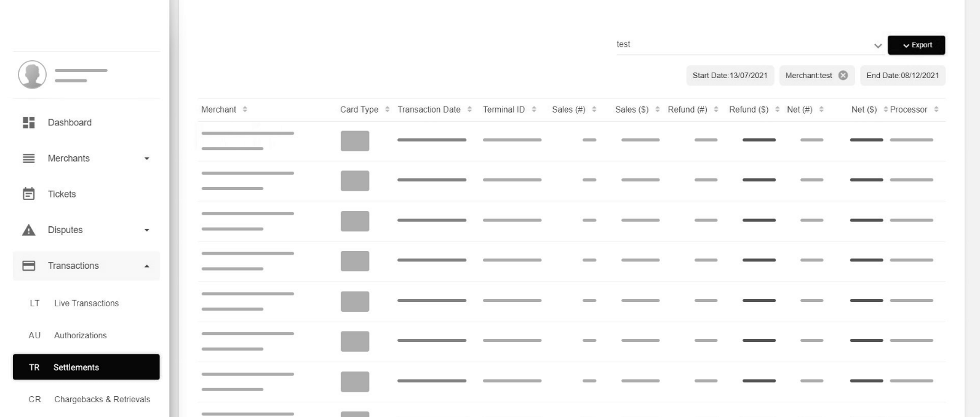The image size is (980, 417).
Task: Sort by Refund (#) arrows
Action: point(716,109)
